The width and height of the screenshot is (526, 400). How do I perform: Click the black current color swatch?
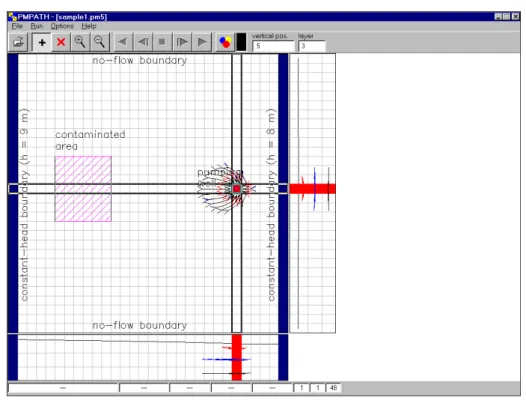click(241, 42)
